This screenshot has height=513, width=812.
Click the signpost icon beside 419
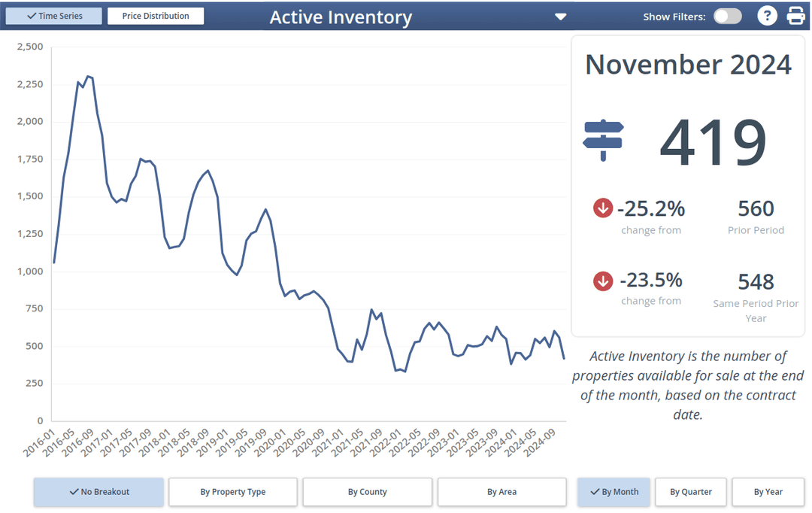point(603,140)
